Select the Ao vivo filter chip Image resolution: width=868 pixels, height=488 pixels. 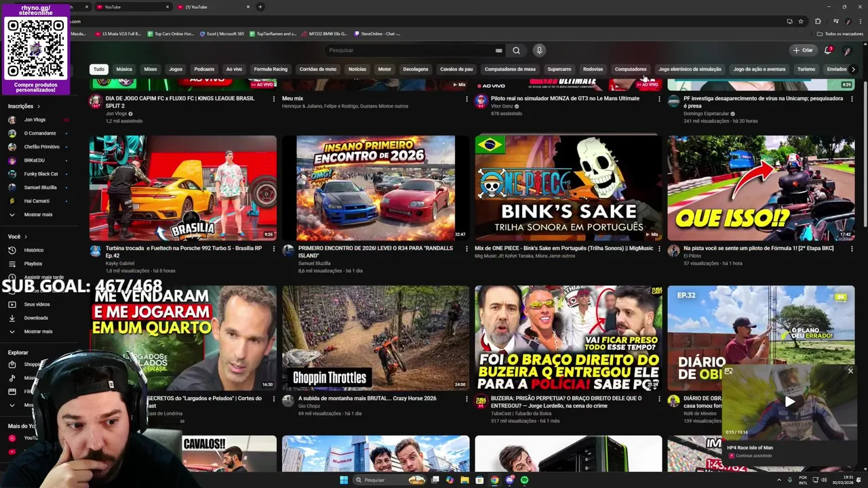[x=234, y=69]
